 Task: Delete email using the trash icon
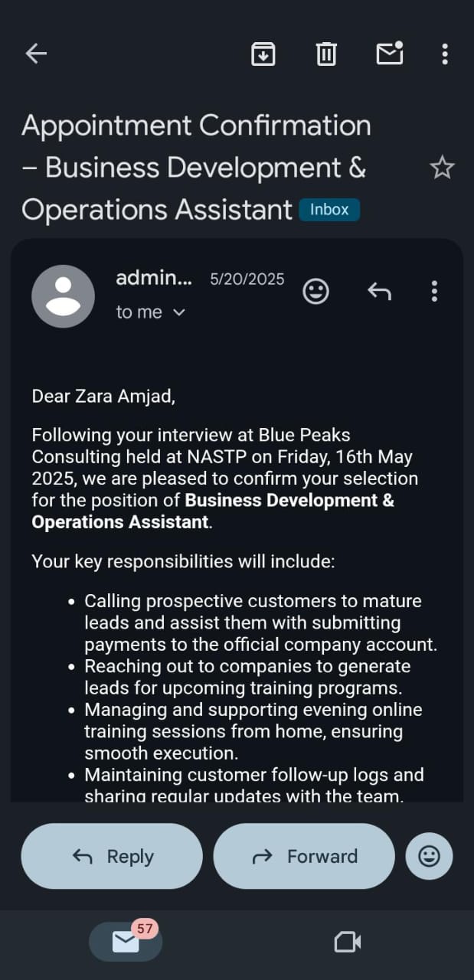click(x=326, y=54)
